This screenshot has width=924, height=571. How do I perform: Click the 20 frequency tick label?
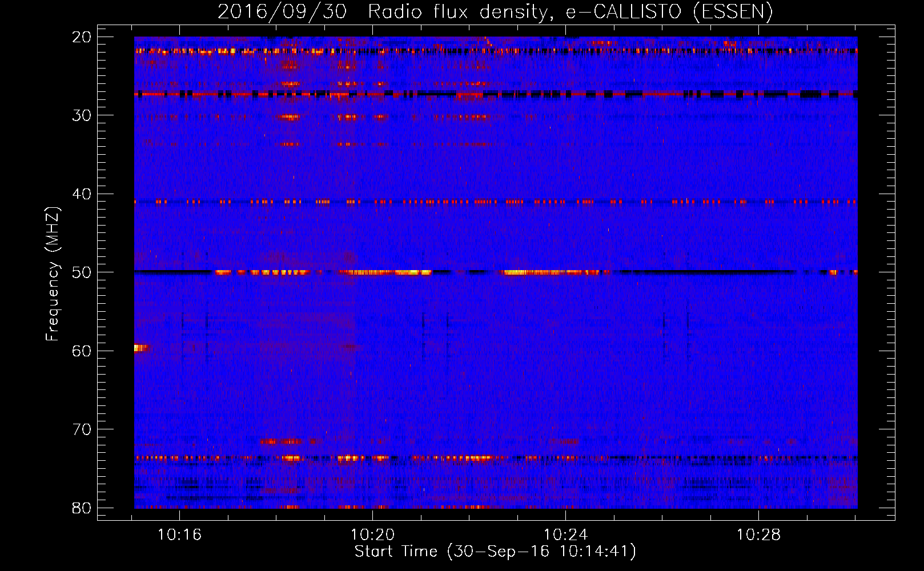click(82, 37)
